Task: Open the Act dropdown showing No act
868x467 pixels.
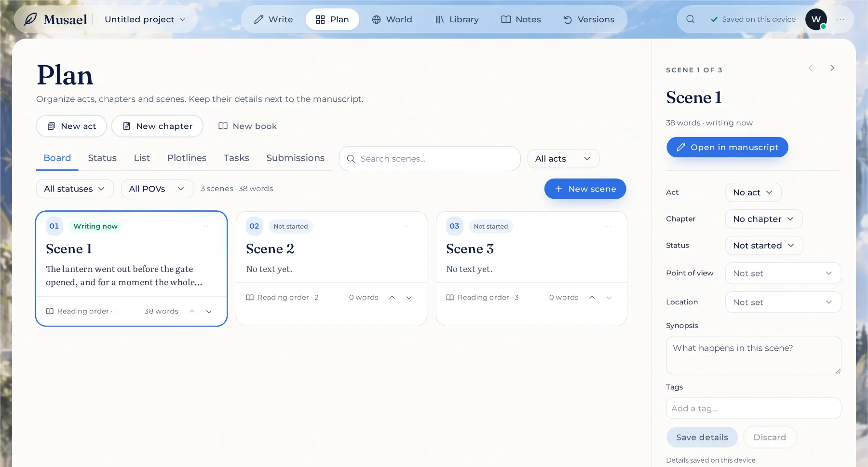Action: coord(753,192)
